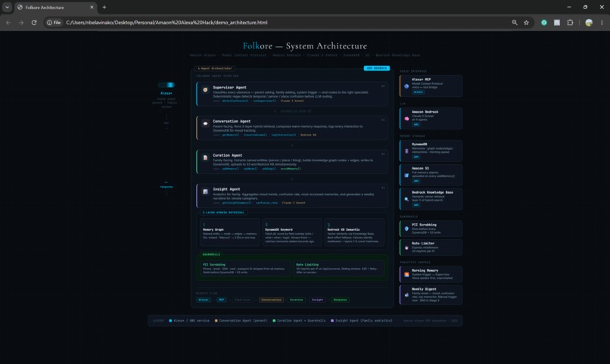Click the AWS BEDROCK badge
This screenshot has height=364, width=610.
click(x=377, y=68)
